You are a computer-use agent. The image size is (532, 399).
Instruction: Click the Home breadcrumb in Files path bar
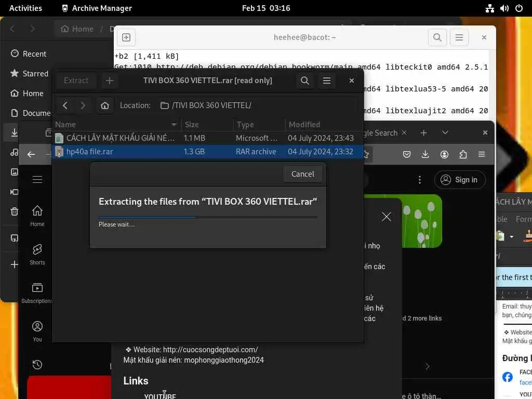77,29
